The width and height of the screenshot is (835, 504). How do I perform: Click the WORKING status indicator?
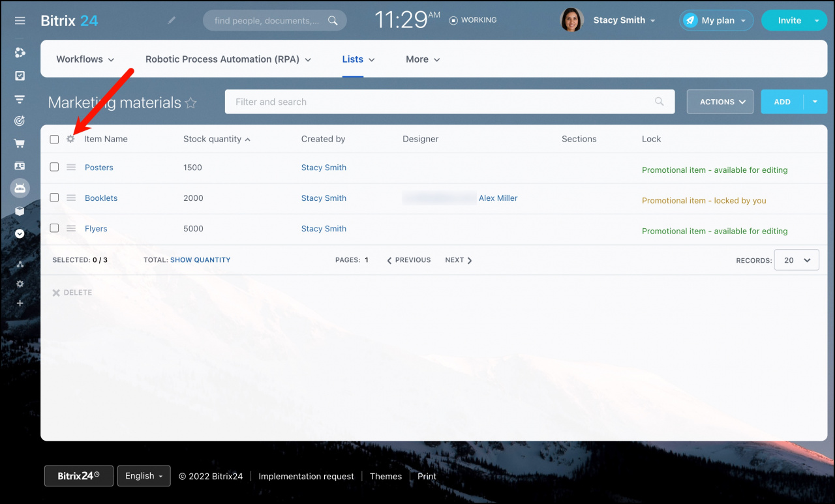coord(473,20)
